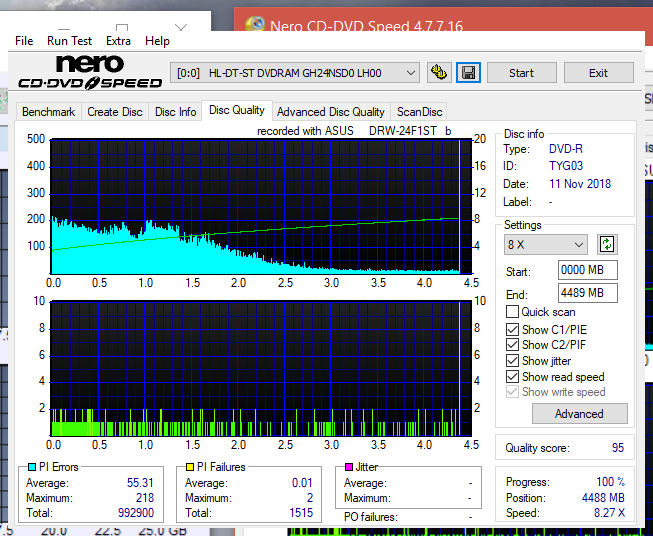Enable the Quick scan checkbox
Screen dimensions: 653x536
point(512,312)
